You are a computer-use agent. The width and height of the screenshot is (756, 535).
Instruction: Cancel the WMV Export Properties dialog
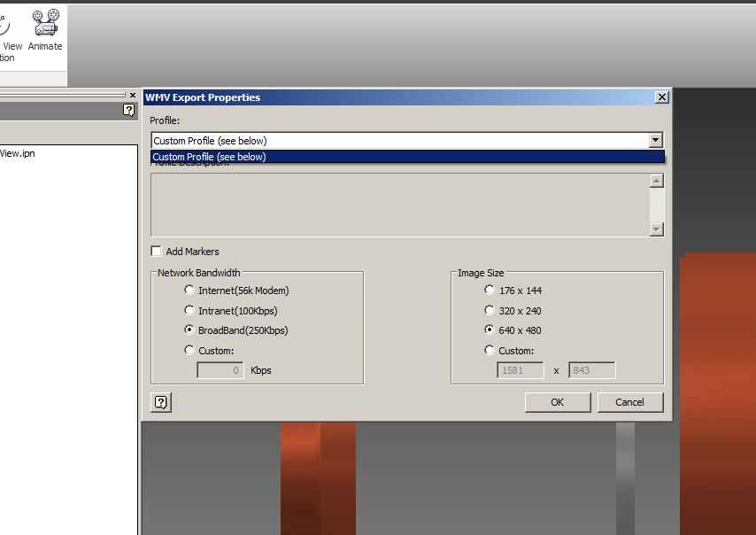pos(629,401)
